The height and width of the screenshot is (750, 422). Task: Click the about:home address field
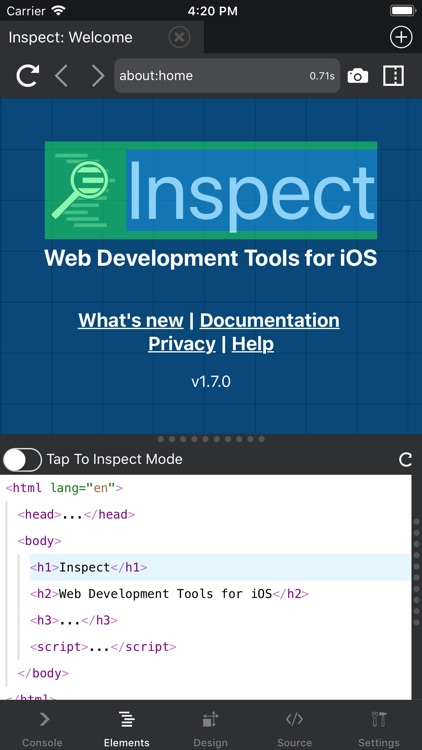(227, 76)
